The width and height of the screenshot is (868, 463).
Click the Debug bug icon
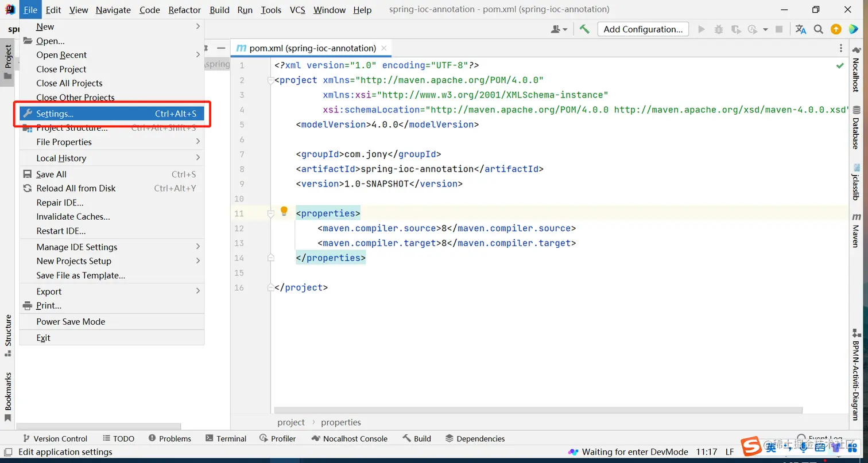click(x=719, y=29)
